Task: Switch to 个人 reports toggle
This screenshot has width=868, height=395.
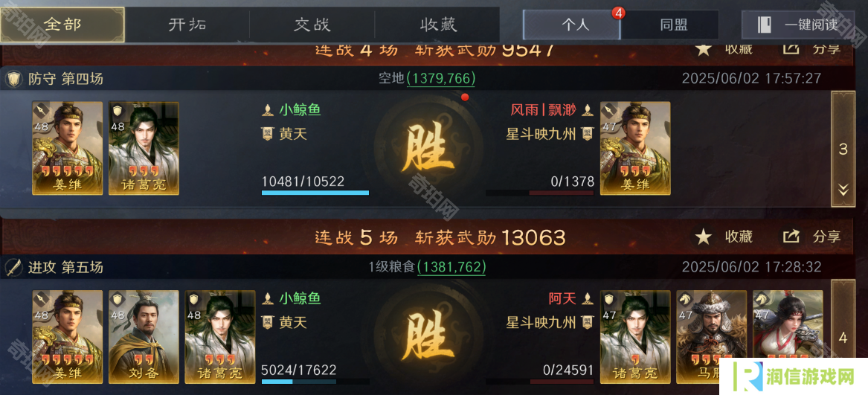Action: [572, 25]
